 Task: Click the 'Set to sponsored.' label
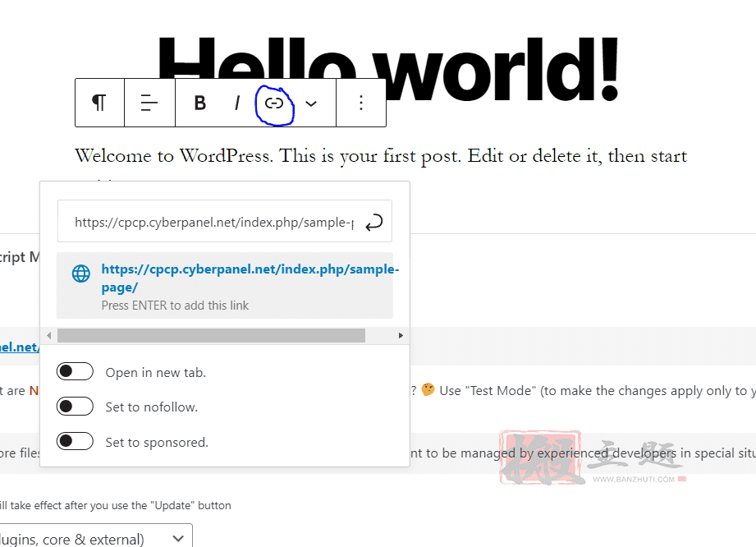[x=157, y=443]
